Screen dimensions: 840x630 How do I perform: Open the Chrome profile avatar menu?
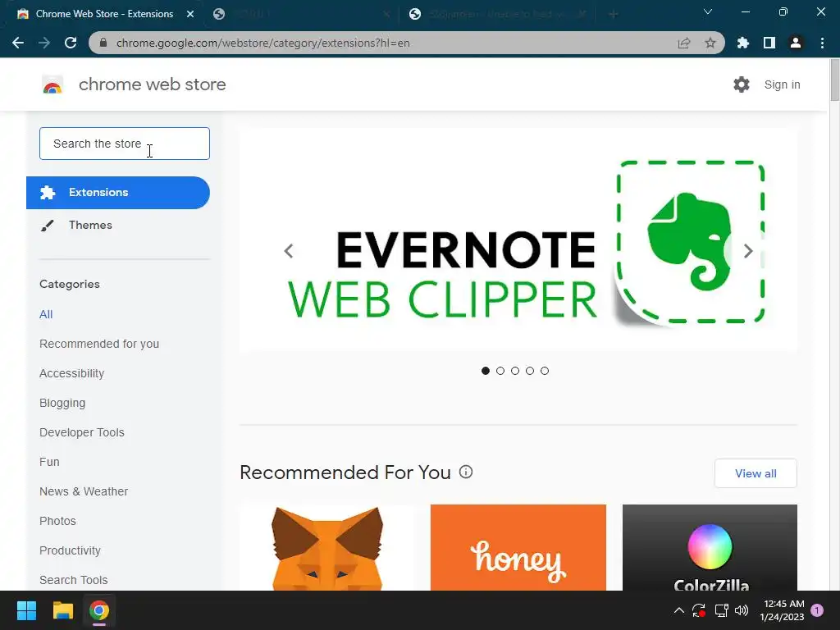pos(796,43)
